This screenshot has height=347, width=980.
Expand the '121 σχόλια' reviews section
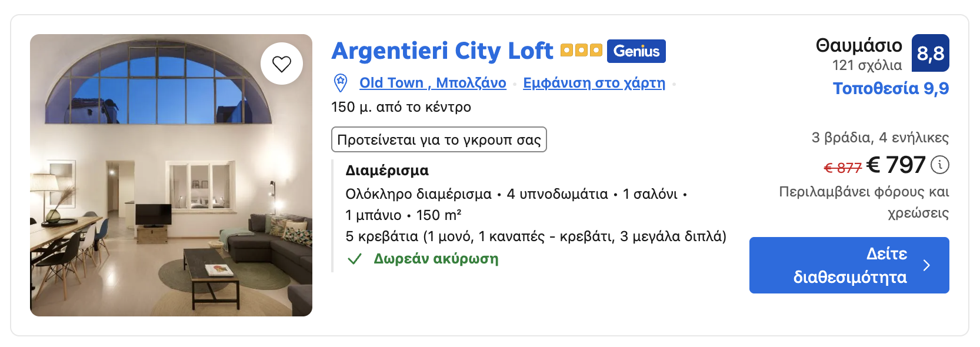click(867, 64)
